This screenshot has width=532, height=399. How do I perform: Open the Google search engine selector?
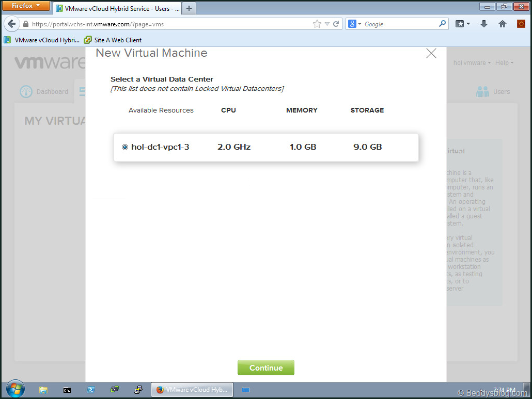(354, 24)
